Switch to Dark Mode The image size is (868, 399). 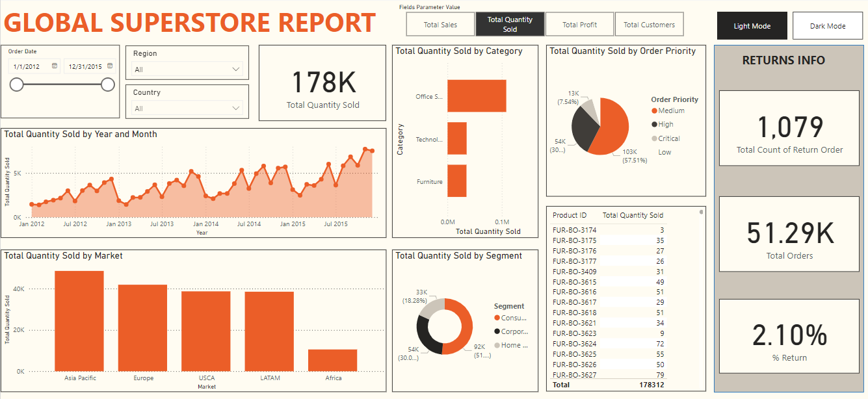click(827, 26)
